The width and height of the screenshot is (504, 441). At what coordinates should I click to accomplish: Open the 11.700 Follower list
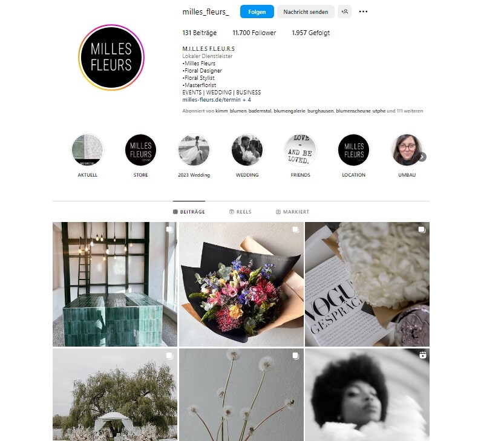(x=254, y=33)
